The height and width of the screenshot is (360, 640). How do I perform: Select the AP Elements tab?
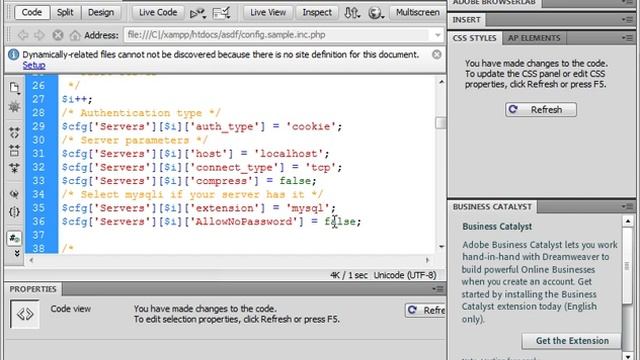(534, 38)
